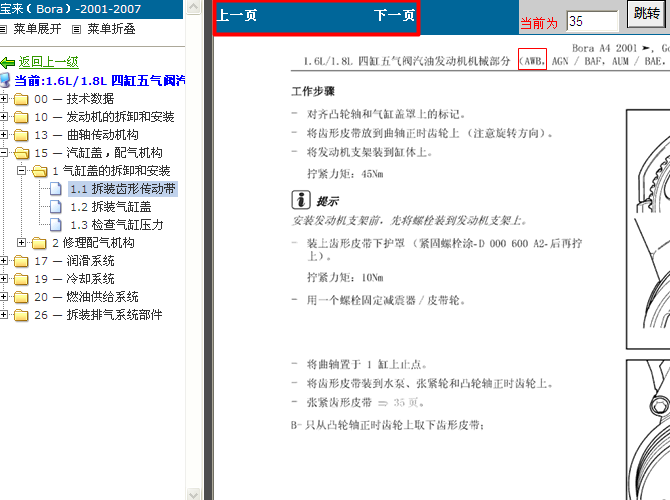
Task: Go to next page via 下一页
Action: pos(394,16)
